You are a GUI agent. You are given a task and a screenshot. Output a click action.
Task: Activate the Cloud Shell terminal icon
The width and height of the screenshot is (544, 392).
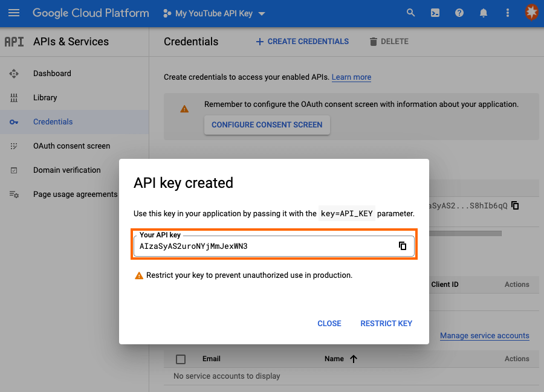(x=435, y=13)
